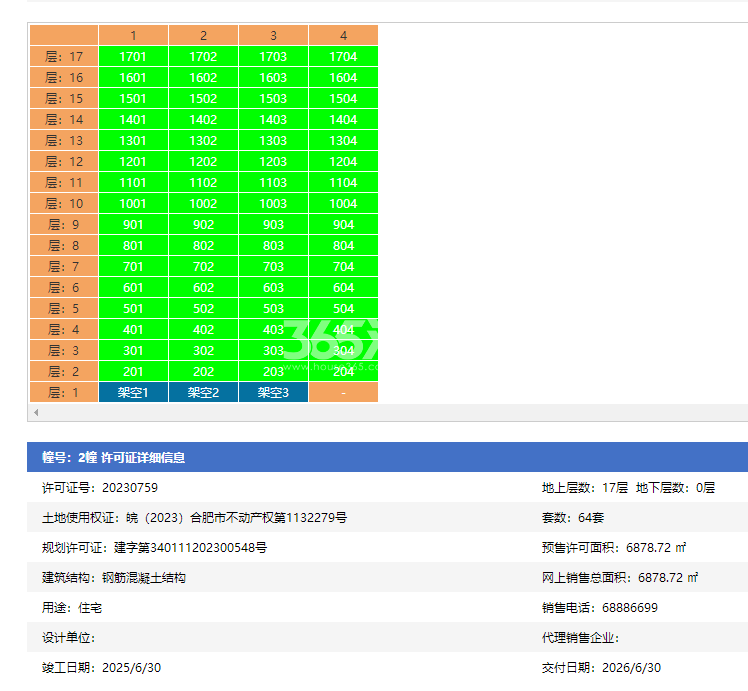Click the 钢筋混凝土结构 text

(144, 578)
